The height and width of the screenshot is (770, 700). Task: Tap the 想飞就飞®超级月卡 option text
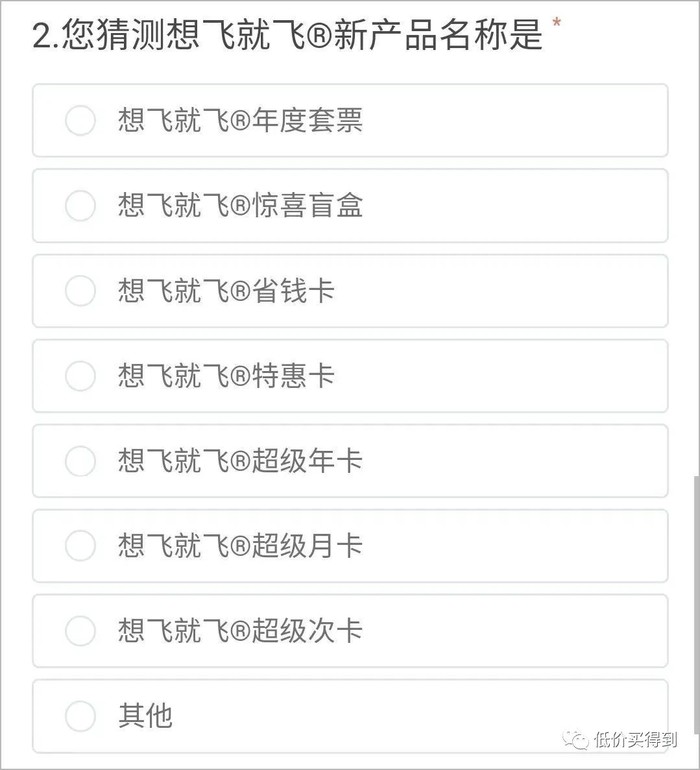pos(240,546)
